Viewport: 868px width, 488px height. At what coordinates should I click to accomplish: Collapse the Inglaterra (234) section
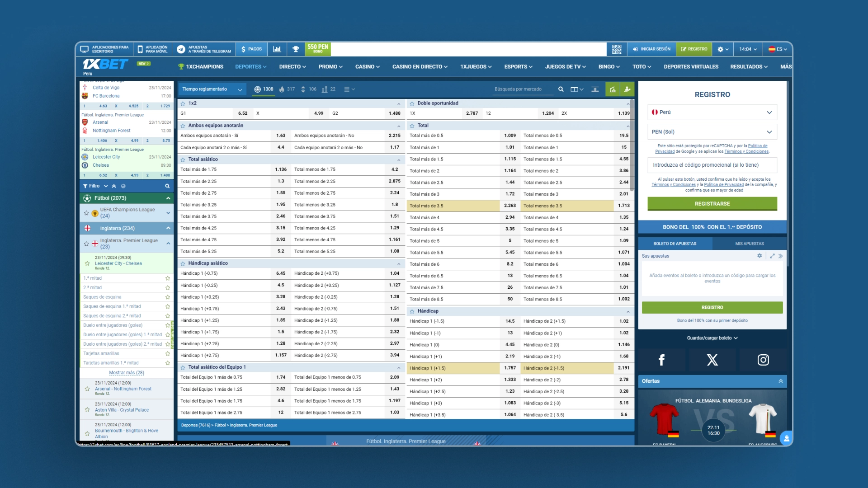point(168,228)
